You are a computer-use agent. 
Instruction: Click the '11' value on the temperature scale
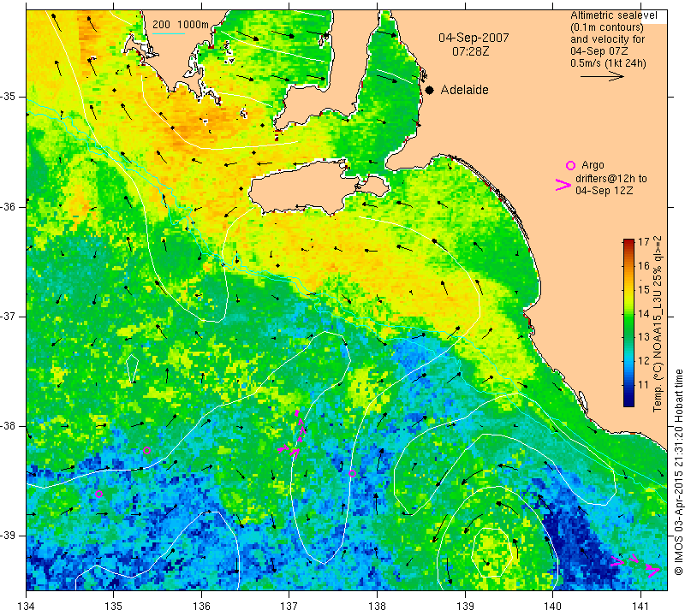point(644,385)
